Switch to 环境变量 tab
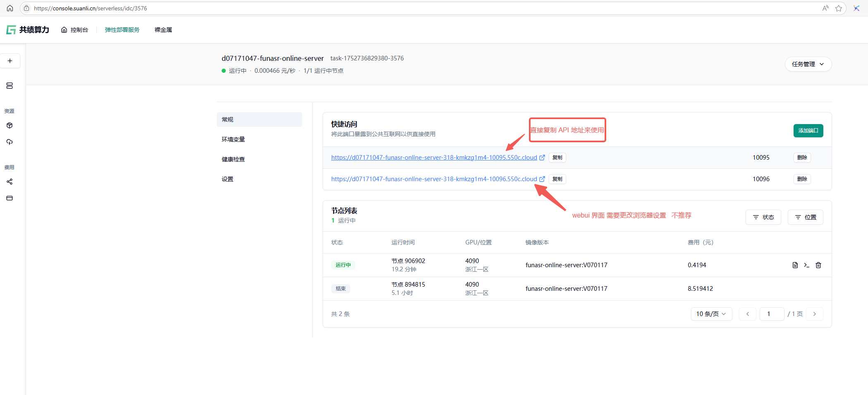The image size is (868, 395). 233,139
